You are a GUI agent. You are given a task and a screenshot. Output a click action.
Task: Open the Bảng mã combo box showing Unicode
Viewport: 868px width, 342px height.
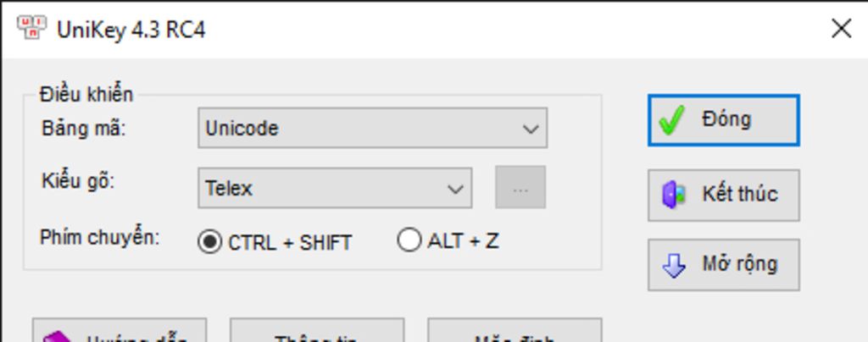coord(373,128)
